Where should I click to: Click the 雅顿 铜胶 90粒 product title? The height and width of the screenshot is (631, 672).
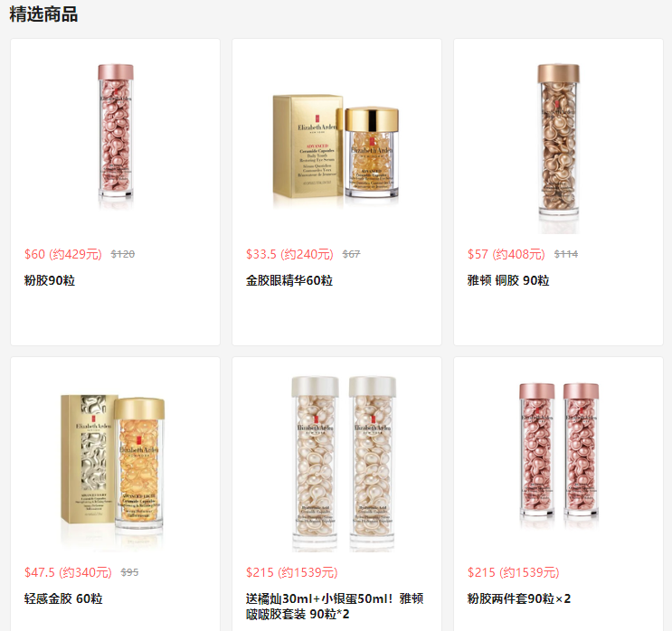pyautogui.click(x=508, y=280)
